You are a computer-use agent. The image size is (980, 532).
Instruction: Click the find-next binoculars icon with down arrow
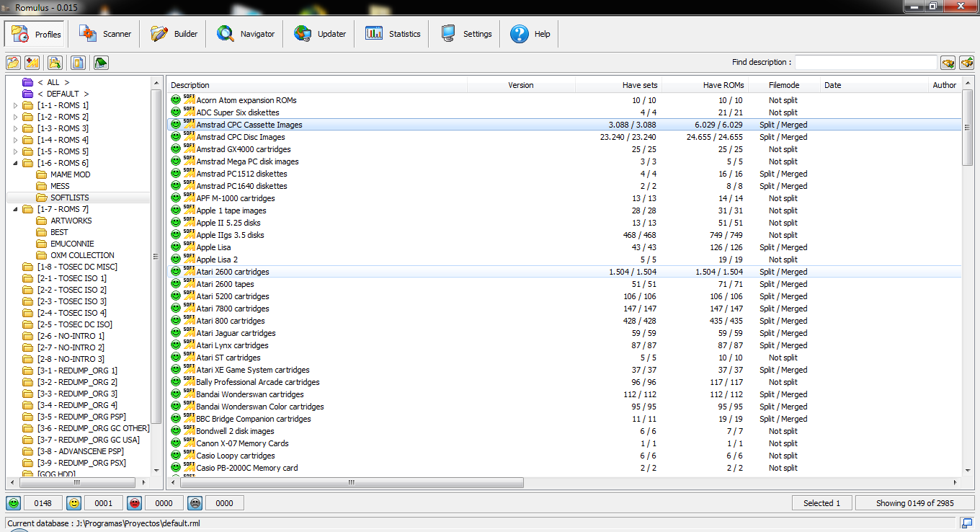(x=948, y=63)
